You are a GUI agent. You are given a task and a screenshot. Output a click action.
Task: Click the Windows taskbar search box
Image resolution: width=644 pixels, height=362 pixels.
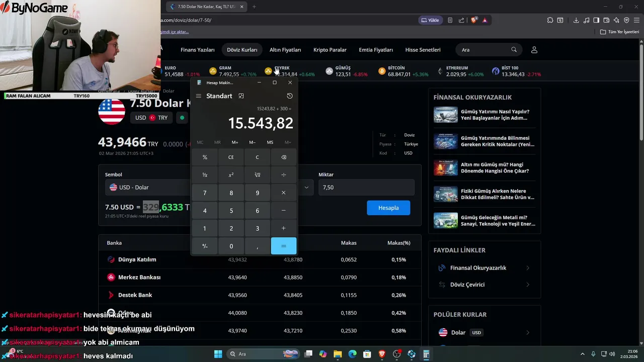pos(263,354)
